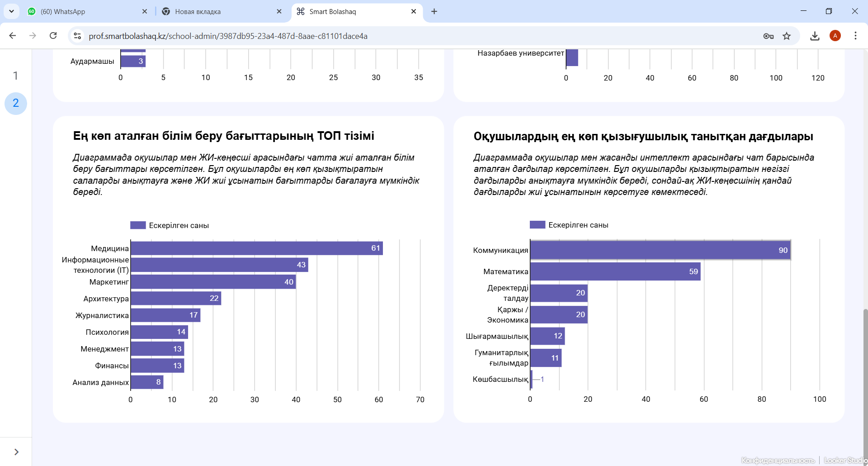Open browser downloads
This screenshot has height=466, width=868.
click(x=815, y=36)
